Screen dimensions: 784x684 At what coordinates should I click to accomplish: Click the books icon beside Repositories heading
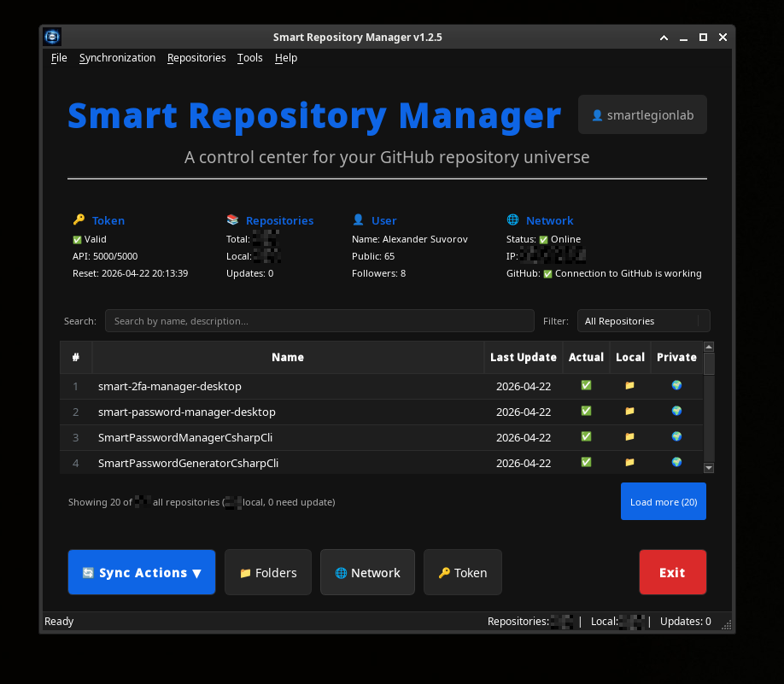[x=232, y=219]
